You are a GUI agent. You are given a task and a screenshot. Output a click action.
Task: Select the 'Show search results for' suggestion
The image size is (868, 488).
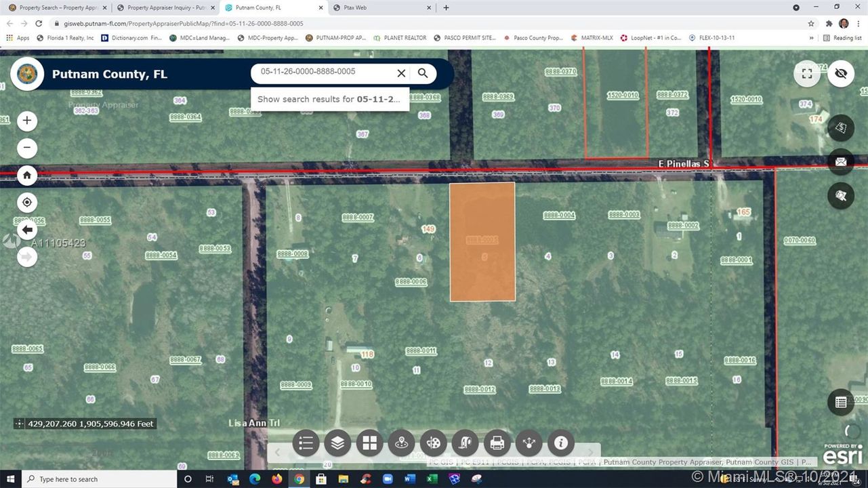coord(329,99)
